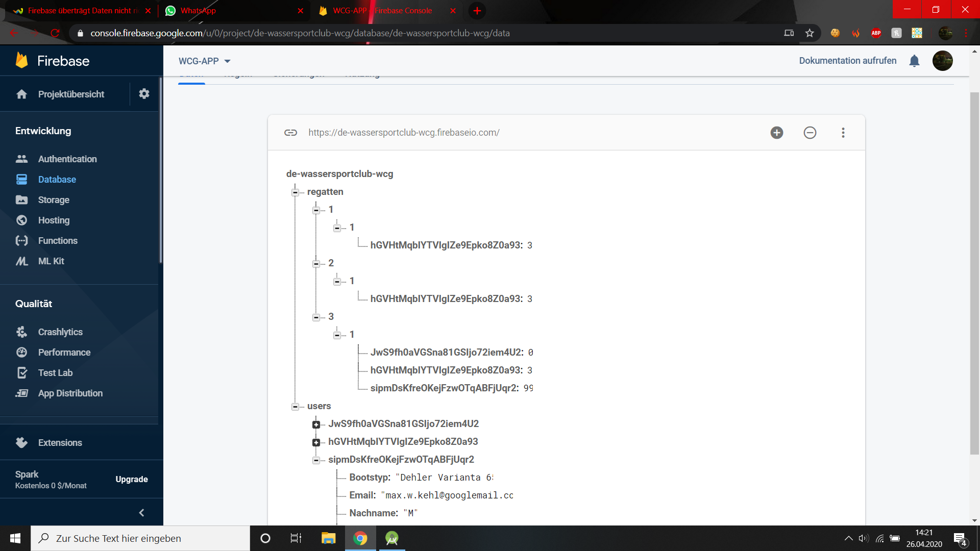Click the page vertical scrollbar
The image size is (980, 551).
click(x=974, y=273)
